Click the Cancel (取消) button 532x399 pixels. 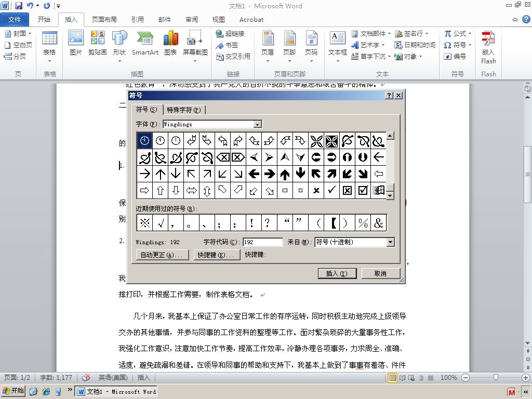380,273
